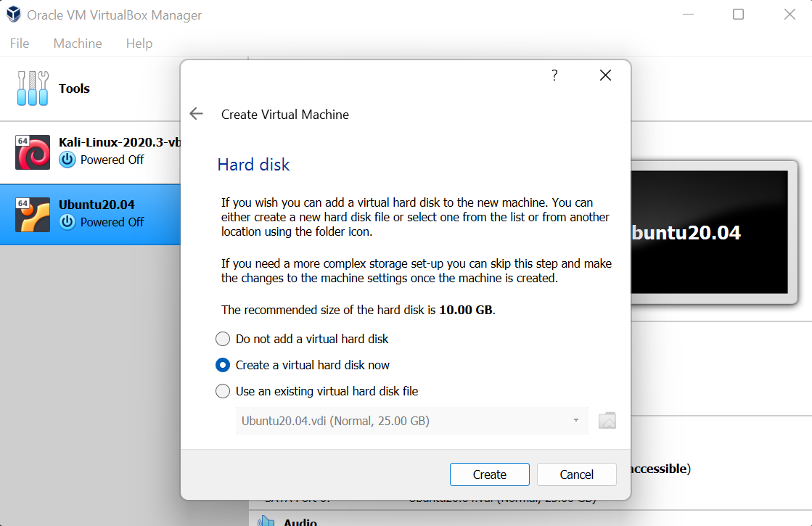
Task: Choose 'Use an existing virtual hard disk file'
Action: pyautogui.click(x=223, y=391)
